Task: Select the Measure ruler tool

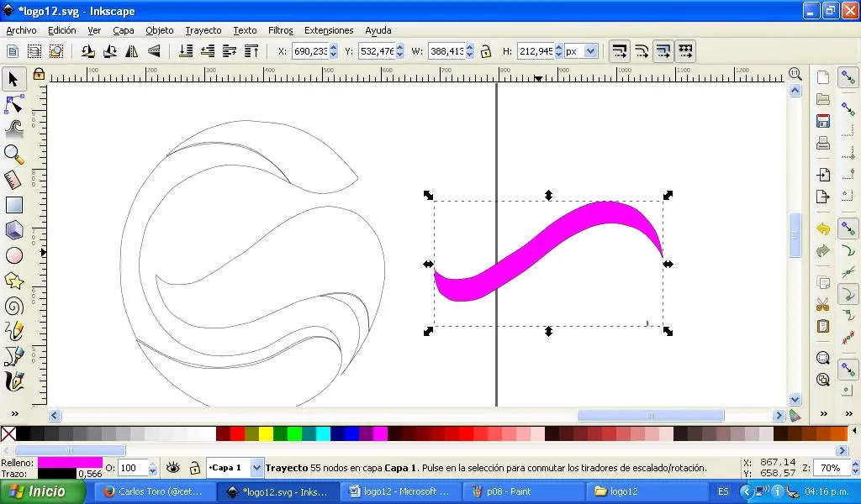Action: tap(13, 180)
